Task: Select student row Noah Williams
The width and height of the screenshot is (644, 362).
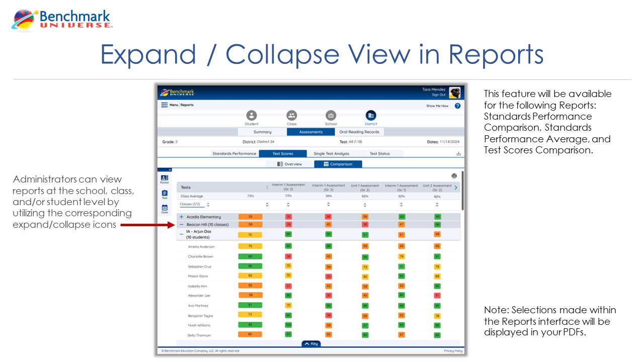Action: pyautogui.click(x=318, y=325)
